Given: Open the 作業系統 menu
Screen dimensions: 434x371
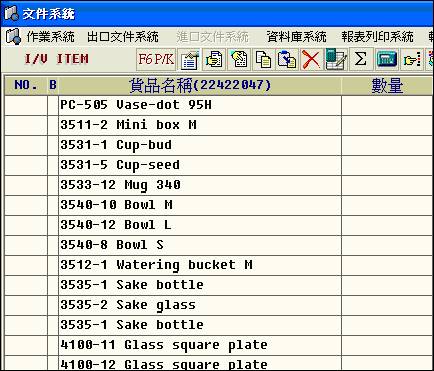Looking at the screenshot, I should 51,37.
